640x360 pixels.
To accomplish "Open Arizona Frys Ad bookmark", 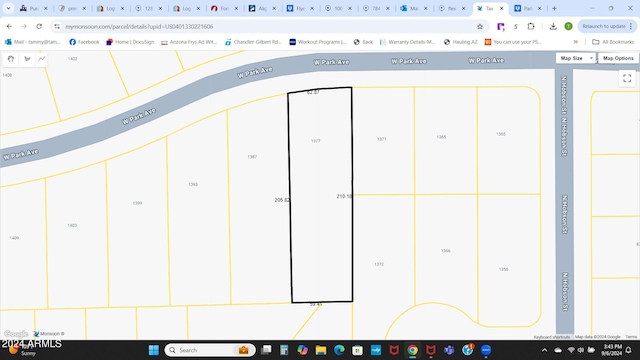I will pyautogui.click(x=189, y=42).
